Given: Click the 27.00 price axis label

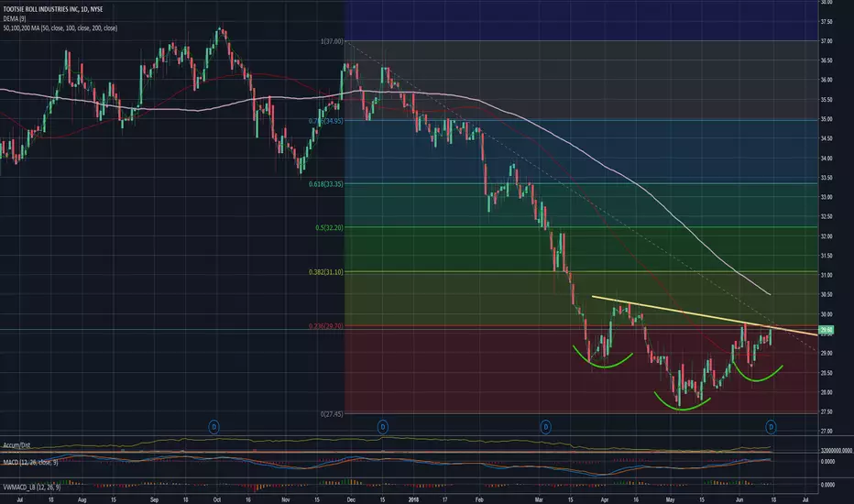Looking at the screenshot, I should point(827,431).
